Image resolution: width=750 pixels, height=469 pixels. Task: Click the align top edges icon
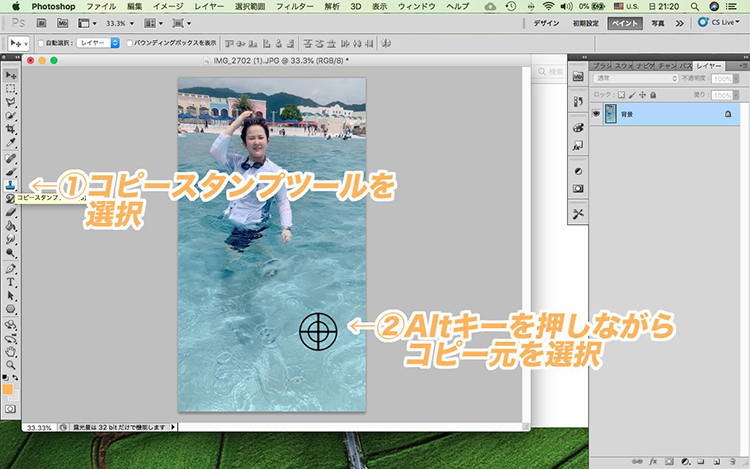pyautogui.click(x=229, y=44)
